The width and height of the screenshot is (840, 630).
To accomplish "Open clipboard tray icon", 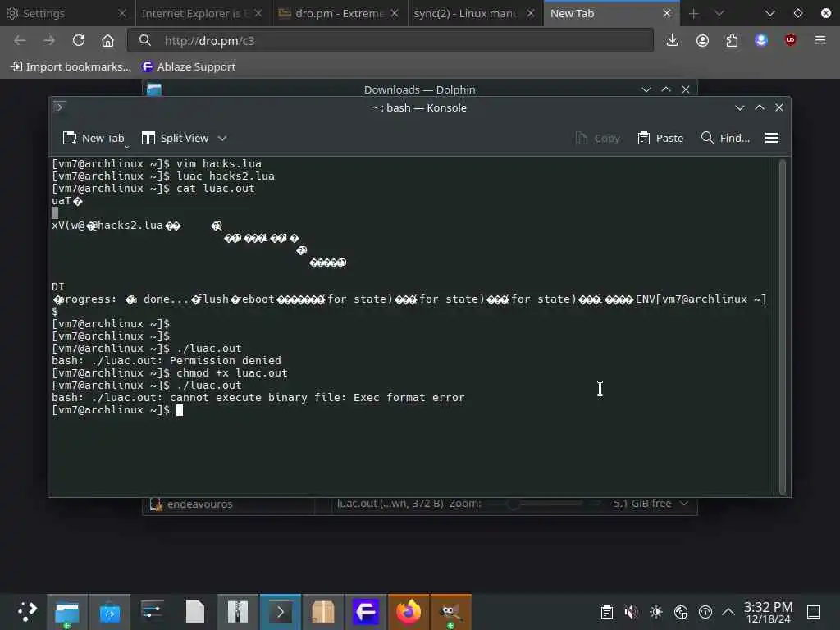I will coord(606,612).
